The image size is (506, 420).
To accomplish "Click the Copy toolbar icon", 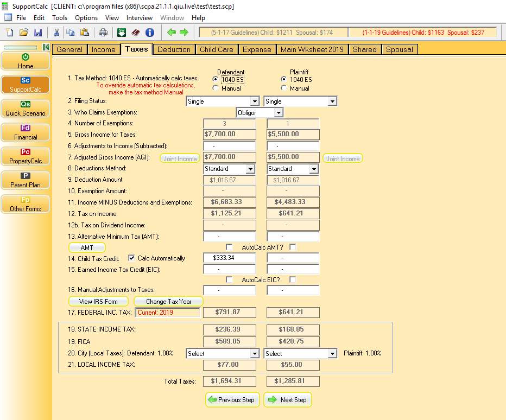I will tap(71, 32).
